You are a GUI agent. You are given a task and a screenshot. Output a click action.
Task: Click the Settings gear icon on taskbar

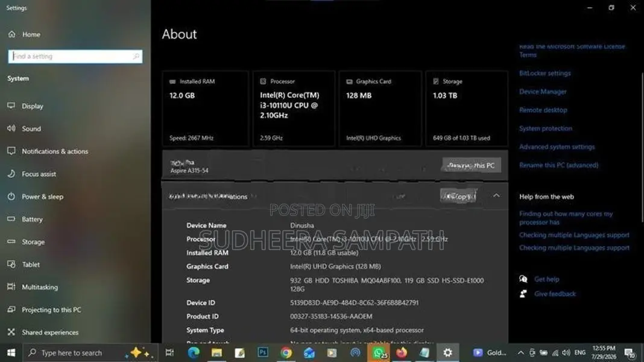[447, 352]
